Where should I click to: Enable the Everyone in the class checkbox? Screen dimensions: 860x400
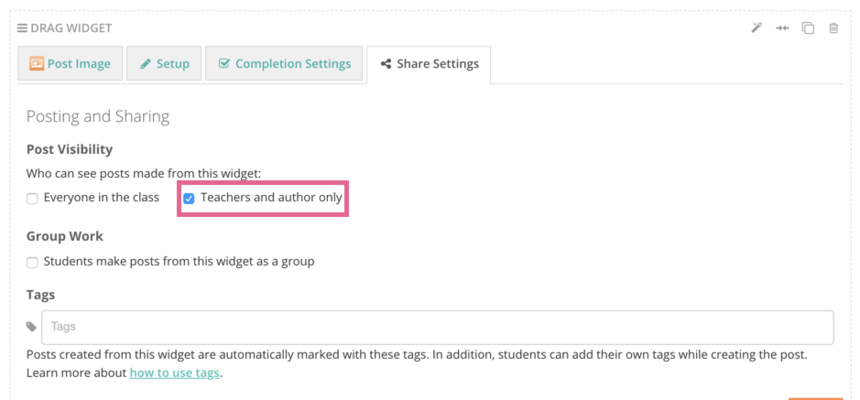(33, 199)
